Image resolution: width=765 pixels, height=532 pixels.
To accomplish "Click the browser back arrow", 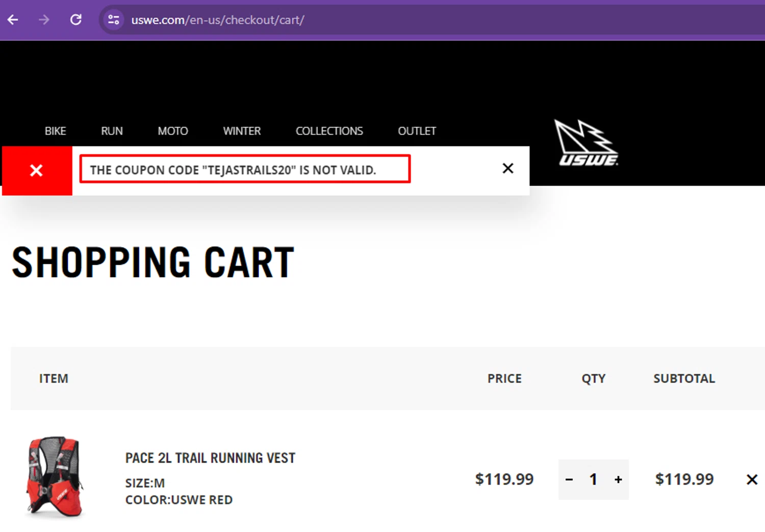I will click(x=13, y=20).
